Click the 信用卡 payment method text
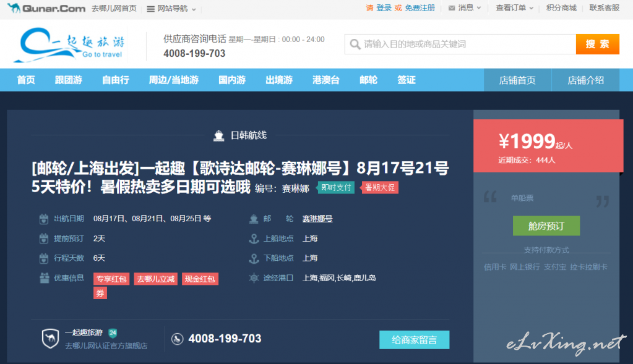This screenshot has height=364, width=633. (495, 267)
